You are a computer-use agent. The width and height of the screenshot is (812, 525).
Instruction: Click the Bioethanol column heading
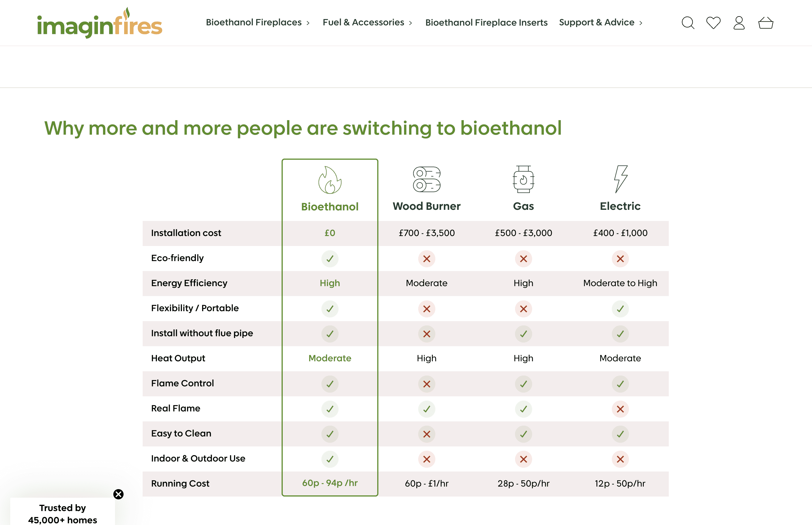(330, 207)
